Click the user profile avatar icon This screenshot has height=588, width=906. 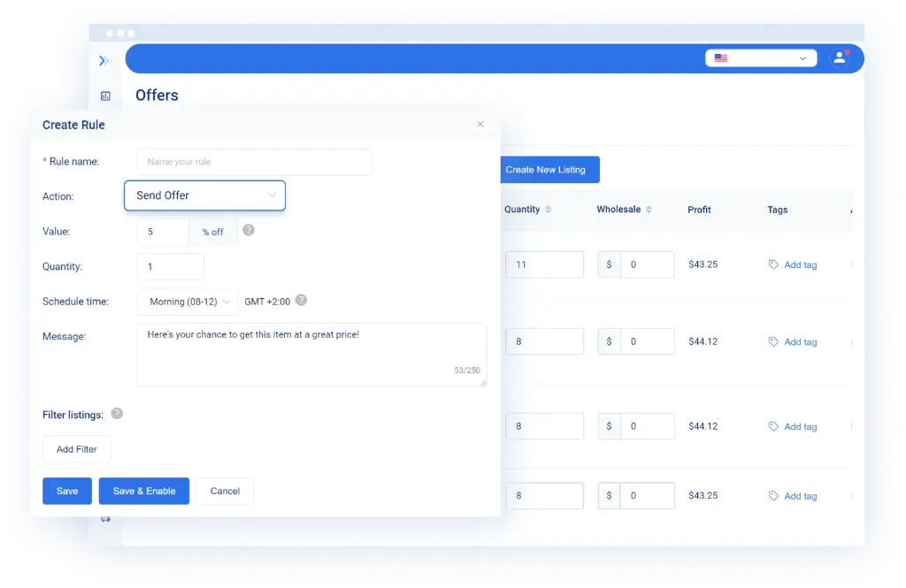click(x=838, y=58)
